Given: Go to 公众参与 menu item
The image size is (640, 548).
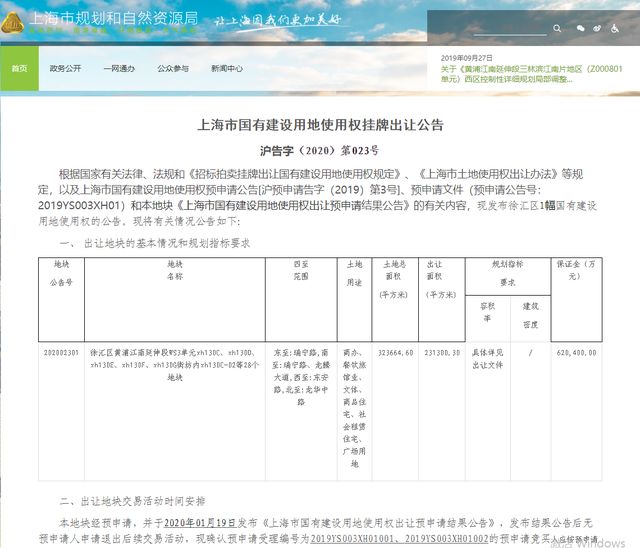Looking at the screenshot, I should point(172,68).
